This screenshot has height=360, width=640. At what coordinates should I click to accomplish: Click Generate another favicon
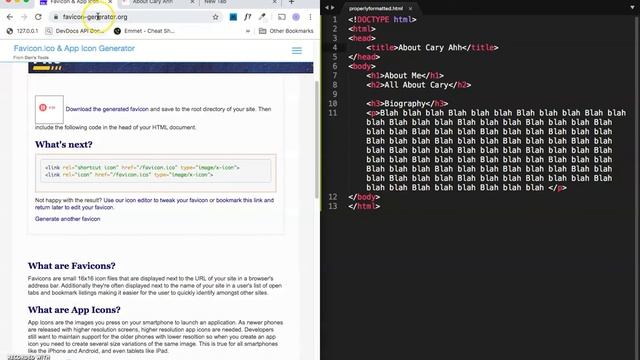click(x=67, y=219)
